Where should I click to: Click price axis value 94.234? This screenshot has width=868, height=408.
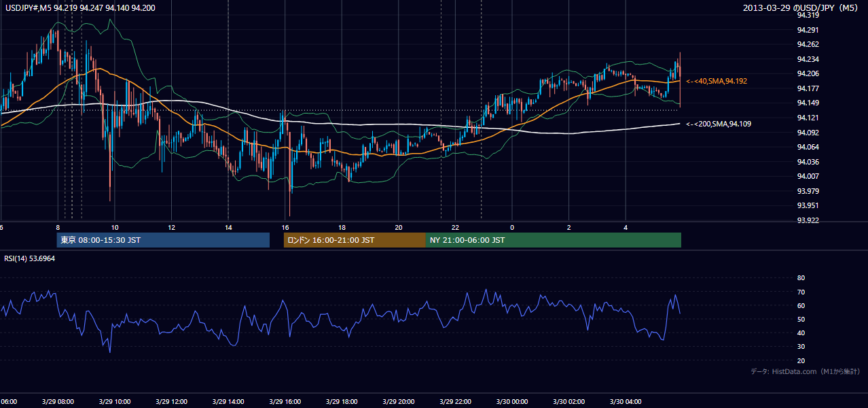808,59
